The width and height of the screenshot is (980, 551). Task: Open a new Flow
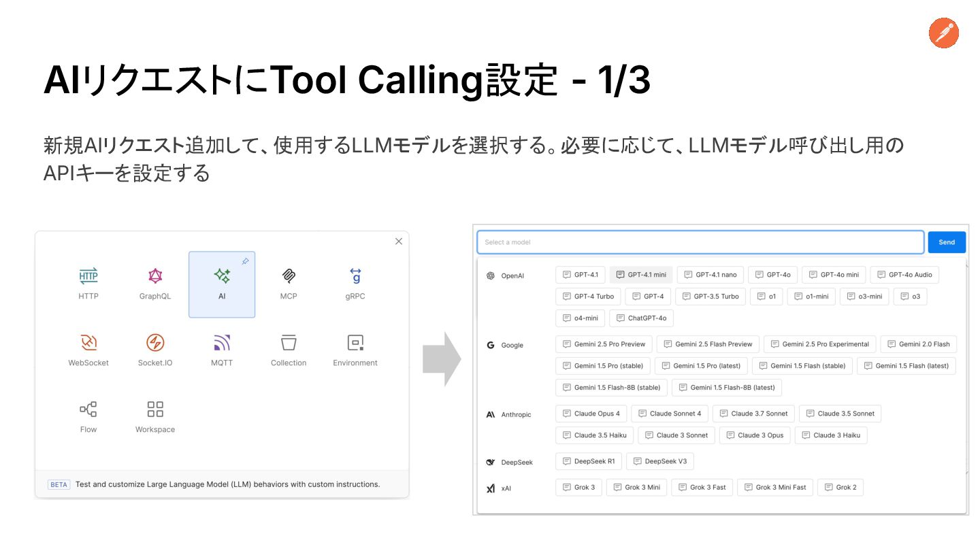pos(88,418)
